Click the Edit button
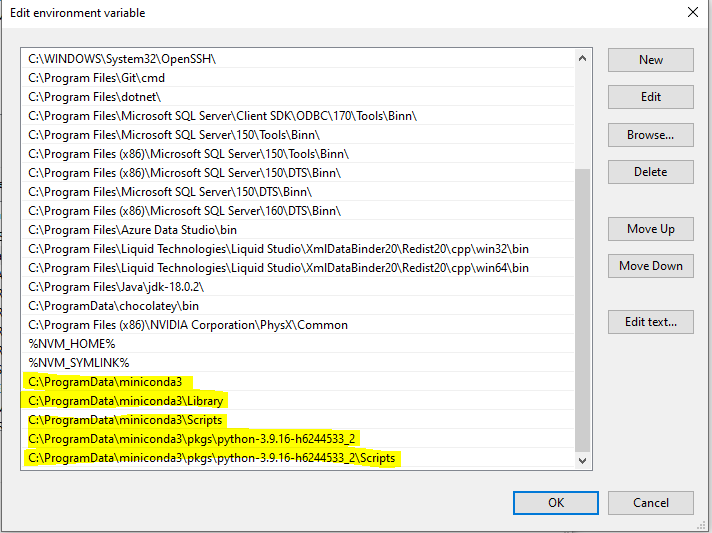712x533 pixels. pyautogui.click(x=651, y=97)
